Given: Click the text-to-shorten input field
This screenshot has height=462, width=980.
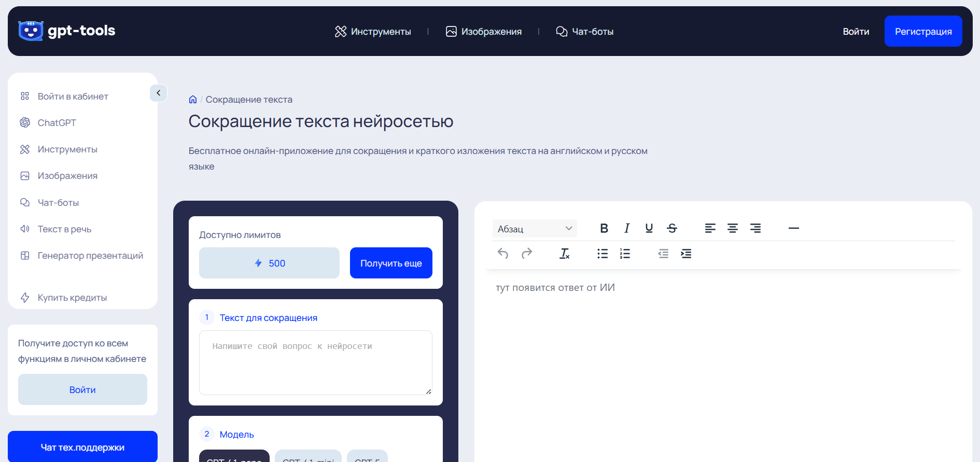Looking at the screenshot, I should 315,362.
